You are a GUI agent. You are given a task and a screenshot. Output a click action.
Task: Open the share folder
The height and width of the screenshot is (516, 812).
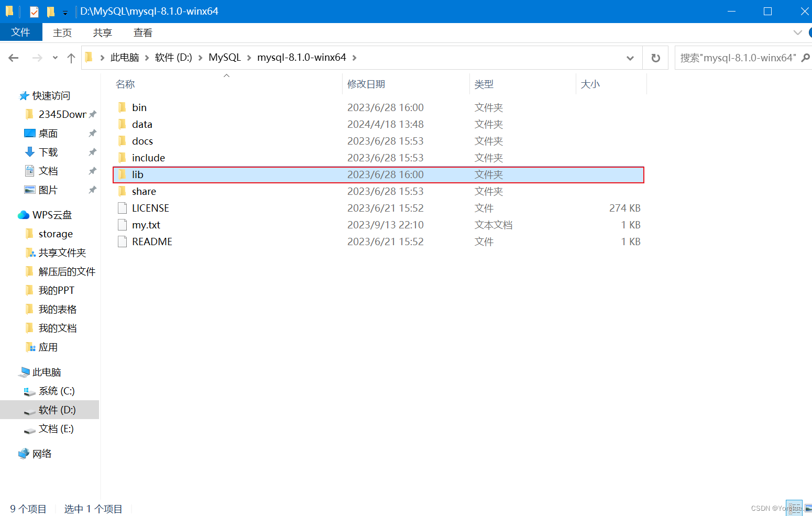point(144,191)
